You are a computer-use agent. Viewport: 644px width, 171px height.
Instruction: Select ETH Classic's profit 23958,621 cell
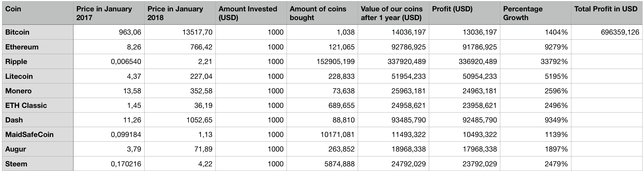point(479,105)
